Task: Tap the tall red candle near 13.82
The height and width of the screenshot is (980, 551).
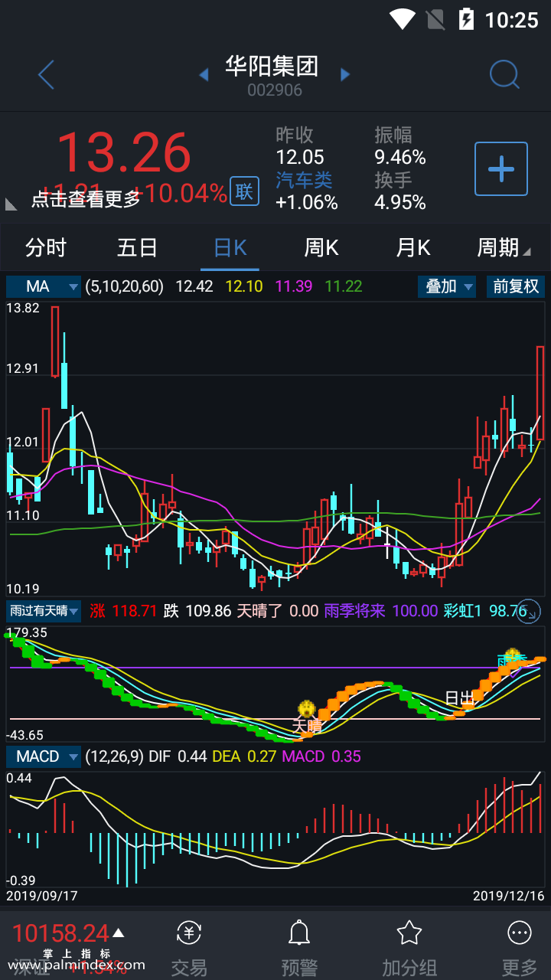Action: pyautogui.click(x=55, y=341)
